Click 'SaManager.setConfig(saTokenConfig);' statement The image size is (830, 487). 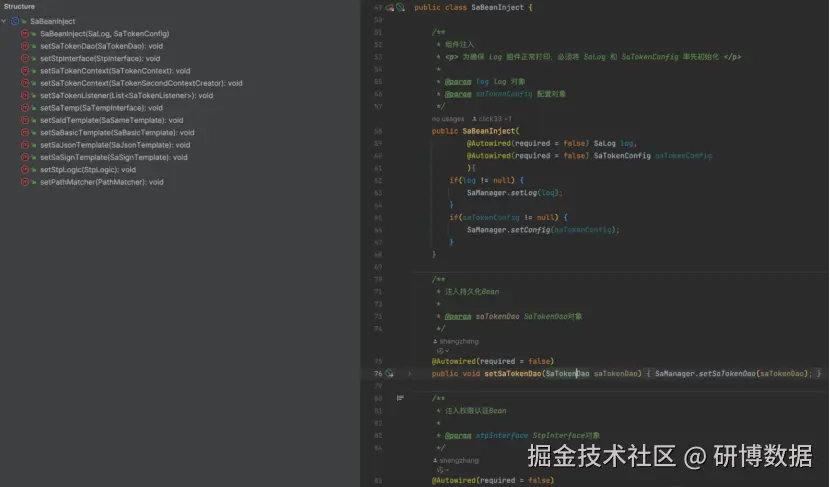pos(543,230)
